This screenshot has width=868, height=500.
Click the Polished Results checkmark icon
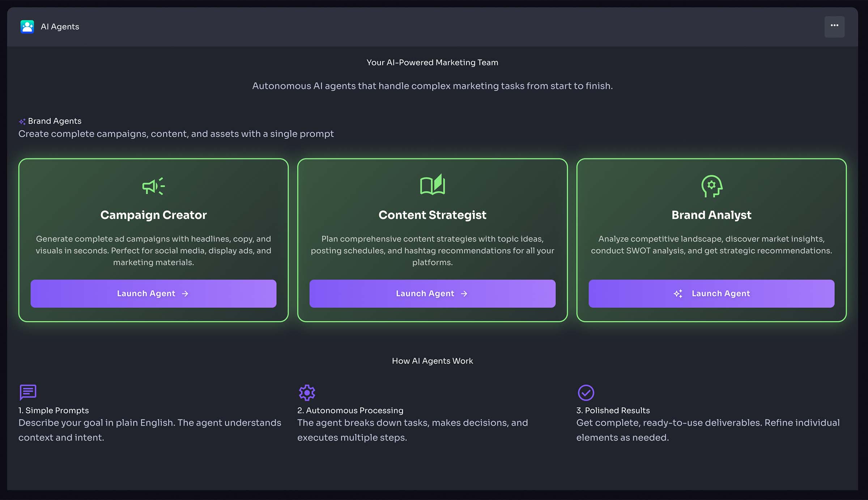pos(586,393)
